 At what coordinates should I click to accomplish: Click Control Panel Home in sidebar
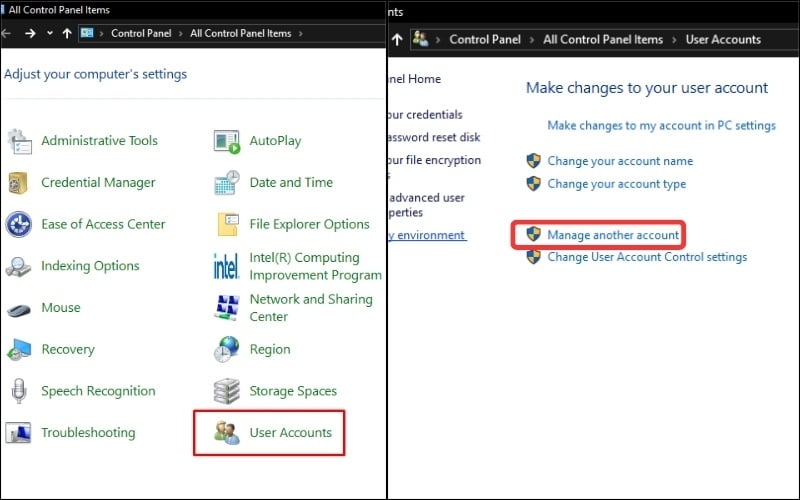(x=415, y=79)
